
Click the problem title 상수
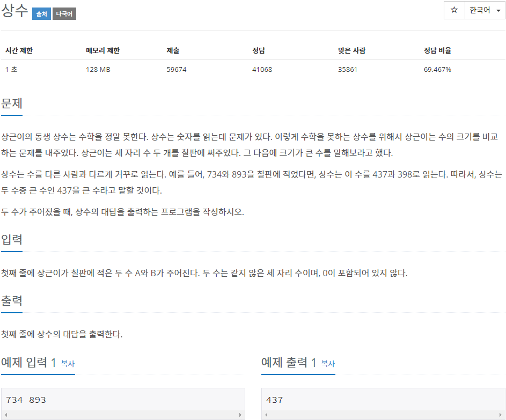[x=15, y=11]
